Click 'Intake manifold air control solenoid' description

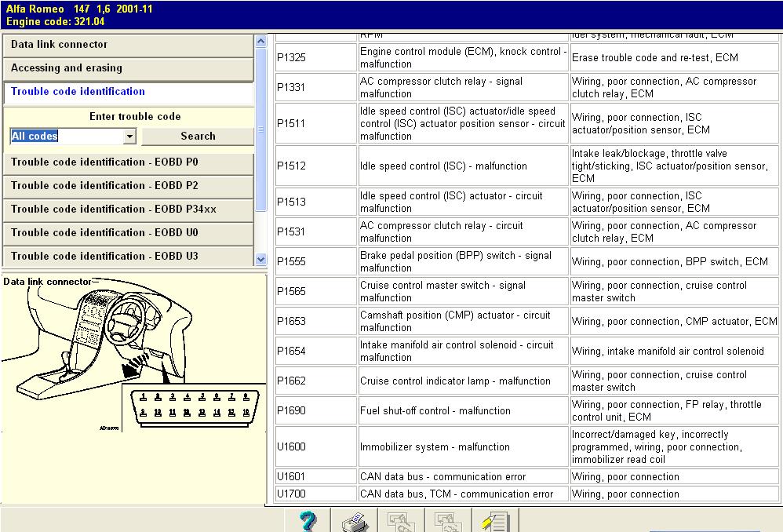tap(463, 352)
